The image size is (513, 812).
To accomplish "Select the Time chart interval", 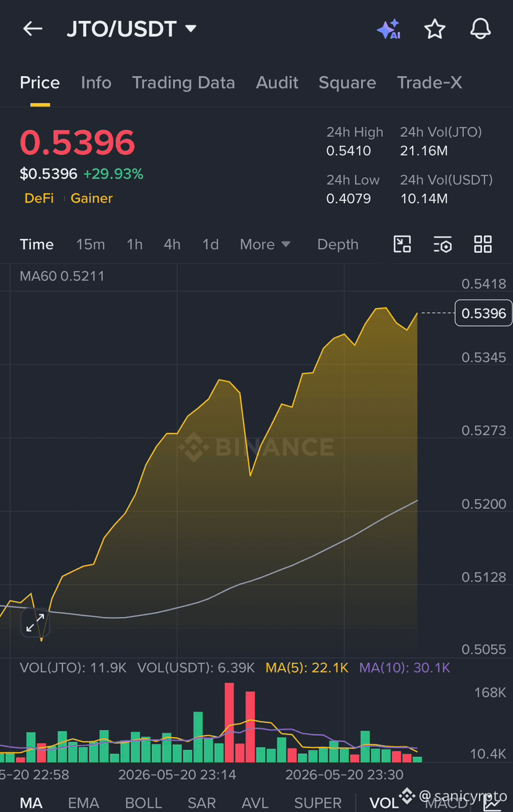I will [x=37, y=245].
